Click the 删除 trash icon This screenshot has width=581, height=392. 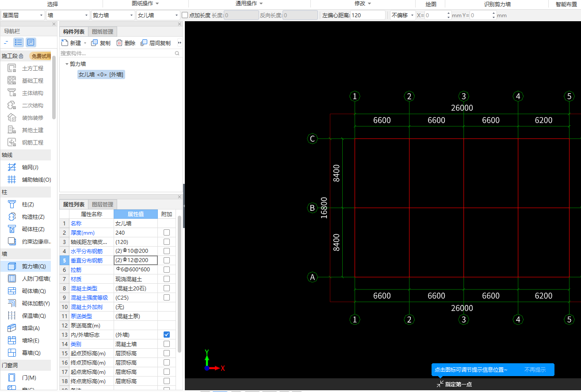click(119, 43)
